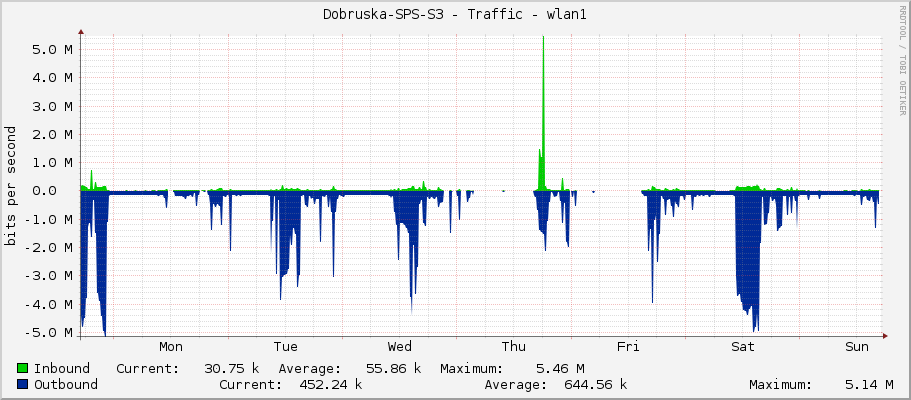This screenshot has height=400, width=911.
Task: Click the Inbound legend text label
Action: pyautogui.click(x=62, y=368)
